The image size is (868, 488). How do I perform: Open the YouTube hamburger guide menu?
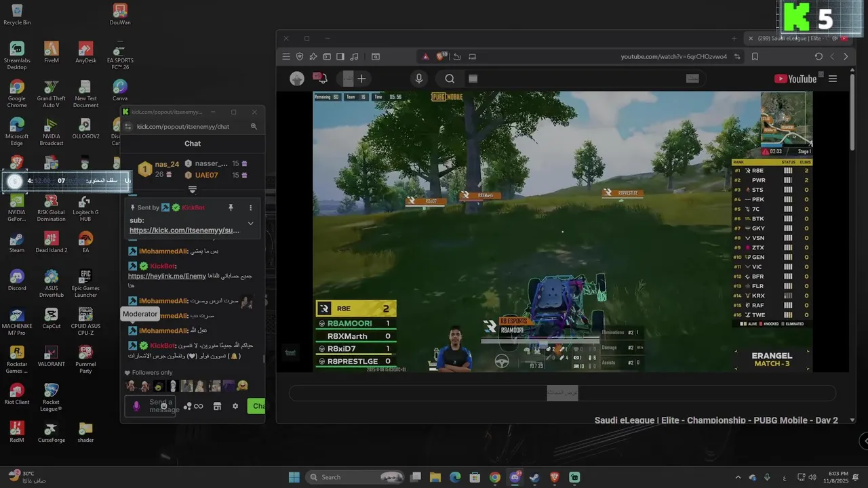pyautogui.click(x=833, y=79)
